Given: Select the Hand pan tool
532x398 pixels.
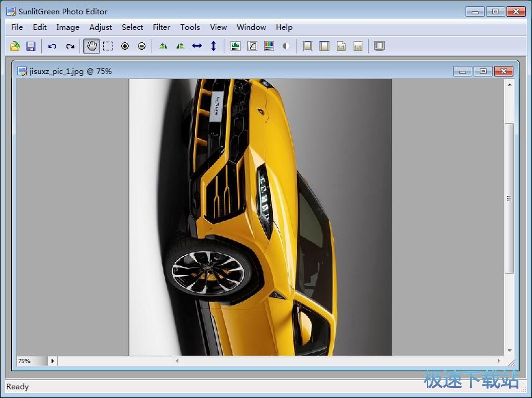Looking at the screenshot, I should (x=91, y=46).
